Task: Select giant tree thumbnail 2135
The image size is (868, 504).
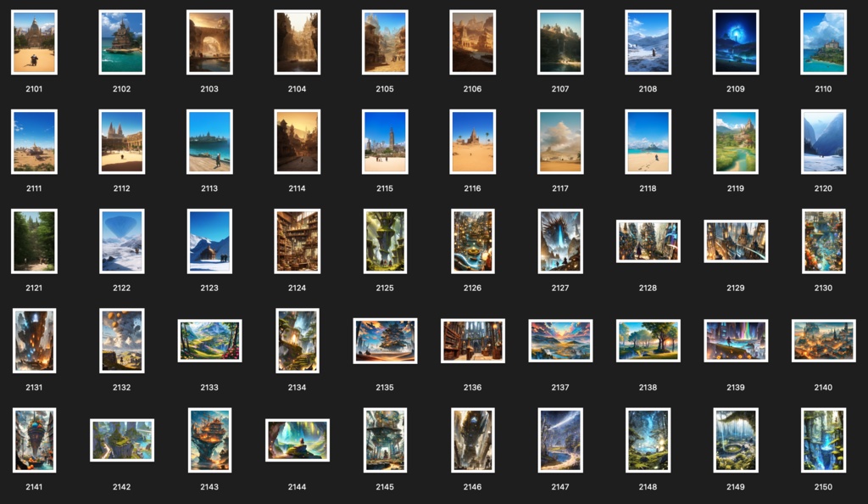Action: pyautogui.click(x=385, y=340)
